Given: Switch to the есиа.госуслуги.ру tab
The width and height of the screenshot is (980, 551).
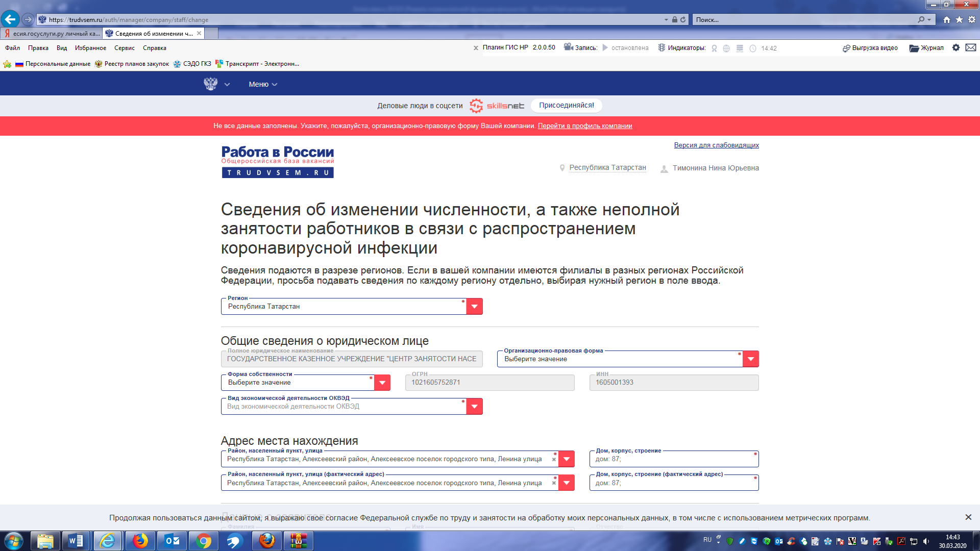Looking at the screenshot, I should [52, 34].
